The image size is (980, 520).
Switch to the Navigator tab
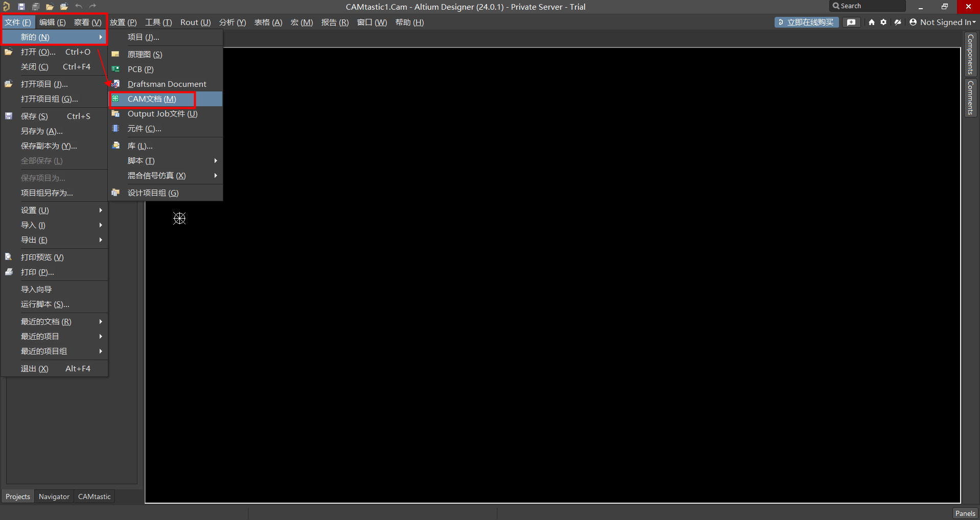point(54,497)
